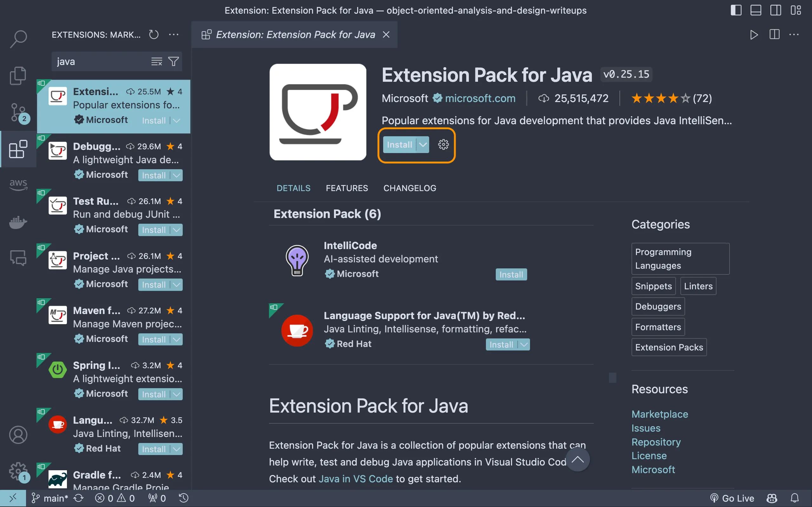Clear the extensions search results
The image size is (812, 507).
pyautogui.click(x=156, y=61)
